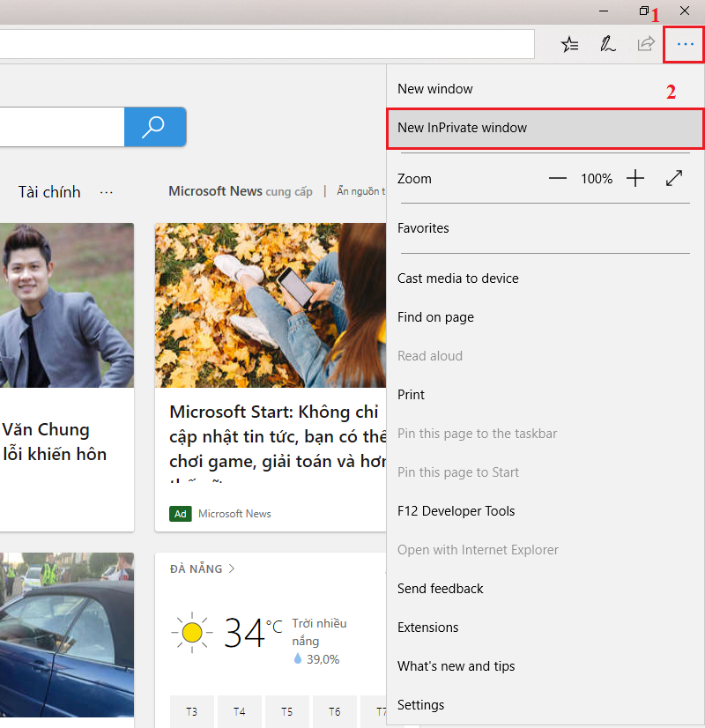
Task: Open the news categories ellipsis menu
Action: pyautogui.click(x=107, y=192)
